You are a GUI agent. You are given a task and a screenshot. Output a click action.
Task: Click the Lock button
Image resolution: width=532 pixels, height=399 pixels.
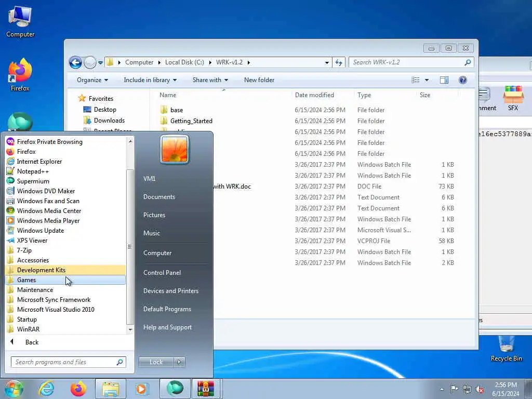pyautogui.click(x=156, y=362)
